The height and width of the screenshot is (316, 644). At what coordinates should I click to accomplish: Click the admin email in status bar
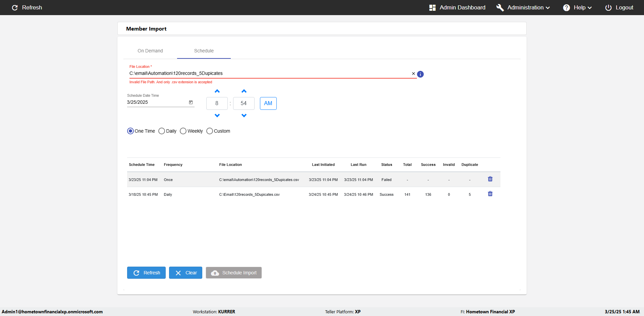point(52,312)
